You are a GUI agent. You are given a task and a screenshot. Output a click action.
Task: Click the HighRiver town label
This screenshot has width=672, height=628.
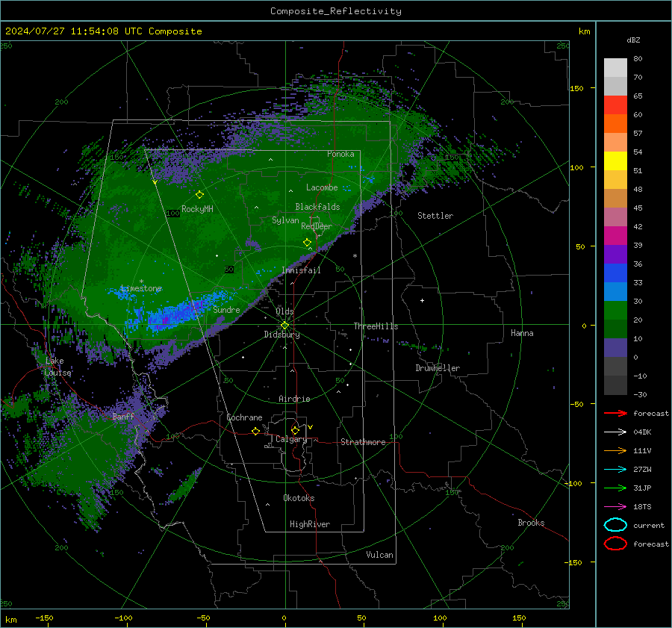pos(310,524)
